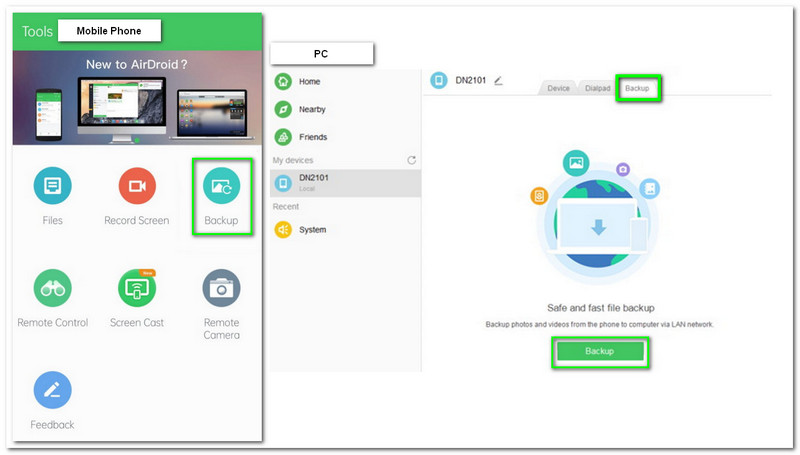Viewport: 800px width, 455px height.
Task: Open the Files tool on mobile
Action: (53, 186)
